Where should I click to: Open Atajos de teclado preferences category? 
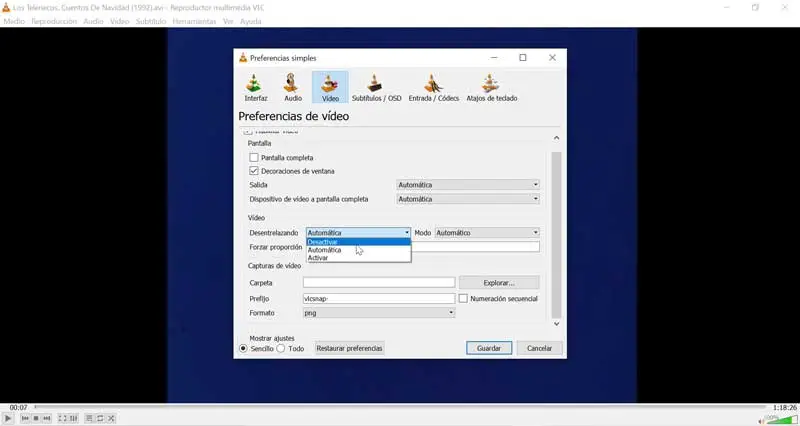click(492, 87)
